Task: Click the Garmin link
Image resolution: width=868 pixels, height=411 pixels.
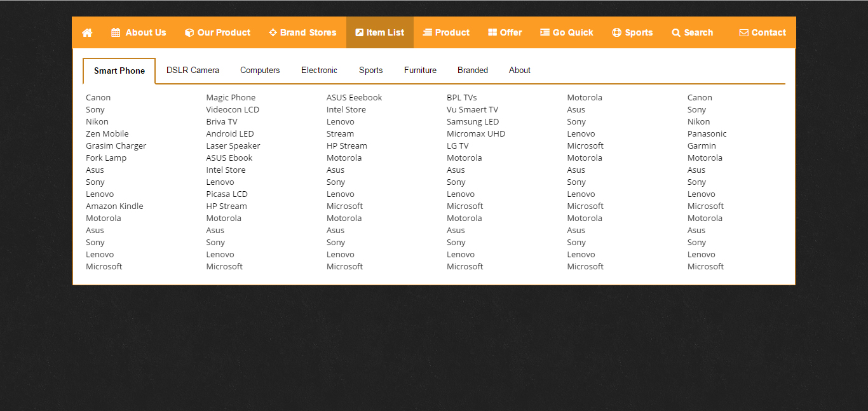Action: click(x=702, y=145)
